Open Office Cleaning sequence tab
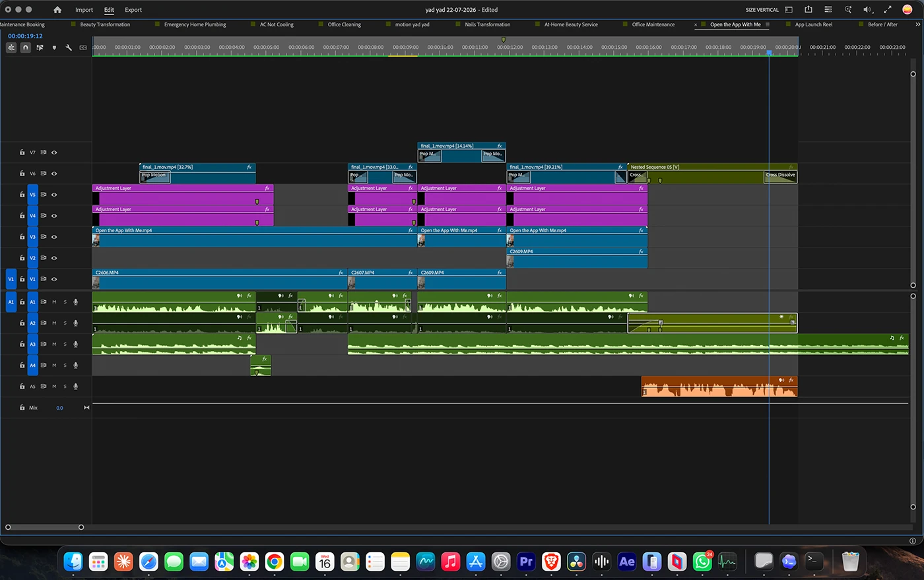Image resolution: width=924 pixels, height=580 pixels. point(345,24)
